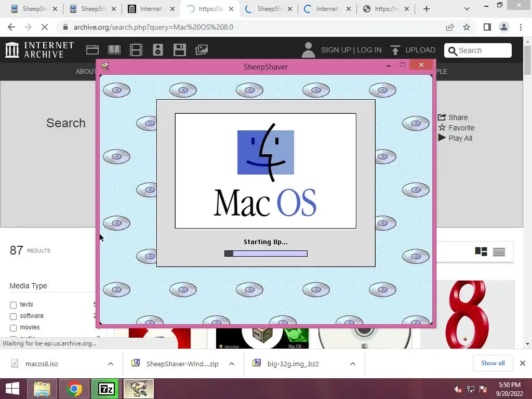This screenshot has height=399, width=532.
Task: Switch results to list view icon
Action: [499, 251]
